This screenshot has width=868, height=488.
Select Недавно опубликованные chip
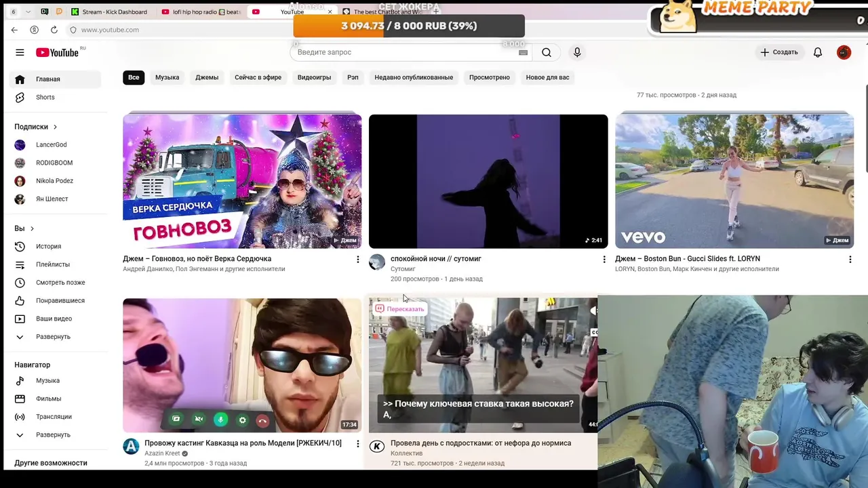click(x=414, y=77)
